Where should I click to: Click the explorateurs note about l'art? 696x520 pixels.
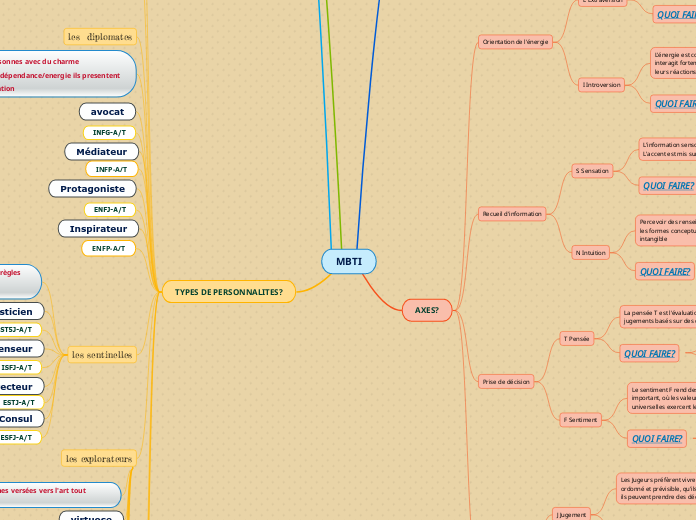59,495
